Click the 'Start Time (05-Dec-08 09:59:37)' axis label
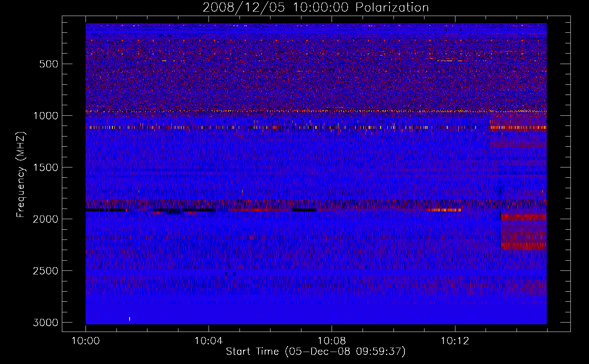The height and width of the screenshot is (364, 589). pyautogui.click(x=316, y=352)
